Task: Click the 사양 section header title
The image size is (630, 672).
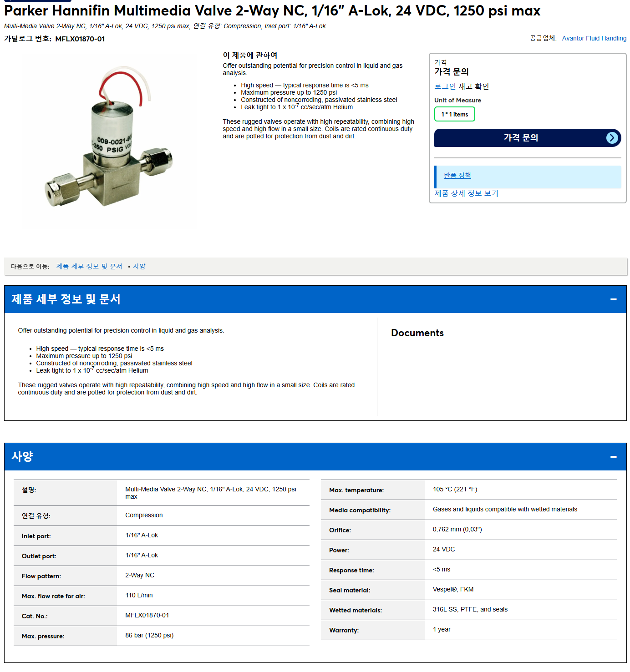Action: [22, 456]
